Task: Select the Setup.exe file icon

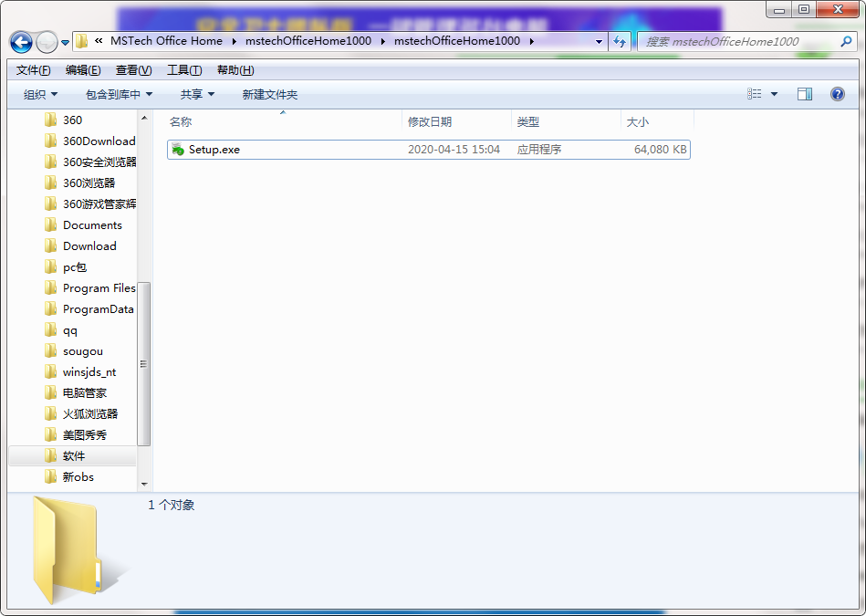Action: tap(177, 149)
